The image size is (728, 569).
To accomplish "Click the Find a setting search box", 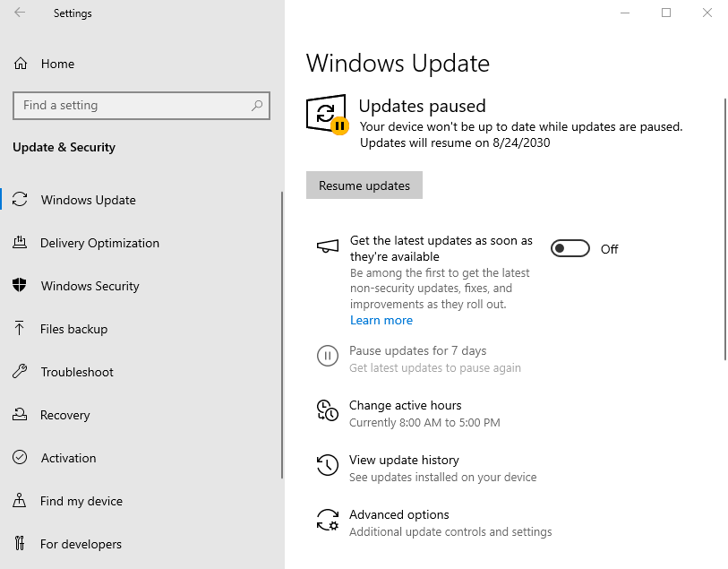I will pos(141,106).
